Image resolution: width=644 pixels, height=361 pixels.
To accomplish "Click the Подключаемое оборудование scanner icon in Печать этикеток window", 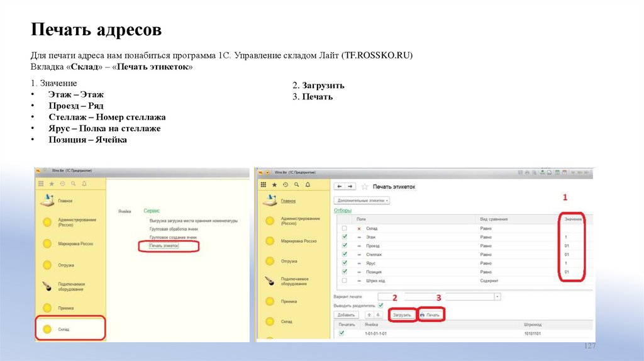I will tap(270, 280).
